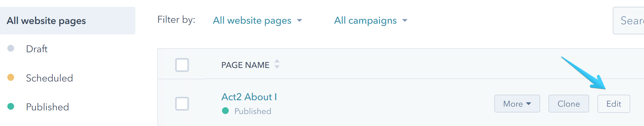Screen dimensions: 644x126
Task: Switch to the Scheduled pages view
Action: pyautogui.click(x=49, y=78)
